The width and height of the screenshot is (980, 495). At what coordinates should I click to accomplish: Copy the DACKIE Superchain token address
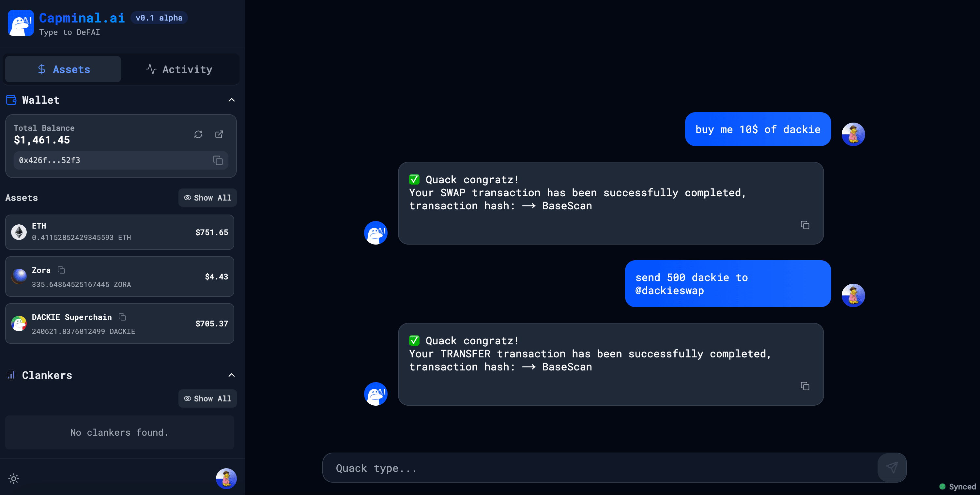click(123, 317)
